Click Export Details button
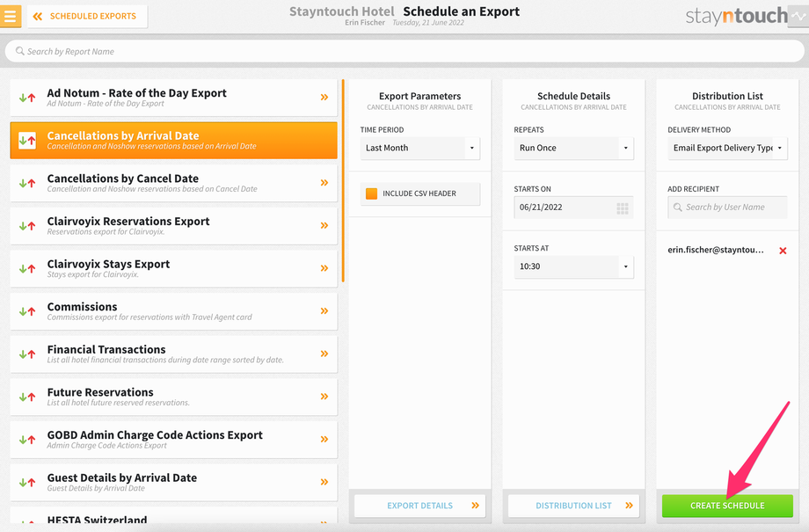 [420, 506]
